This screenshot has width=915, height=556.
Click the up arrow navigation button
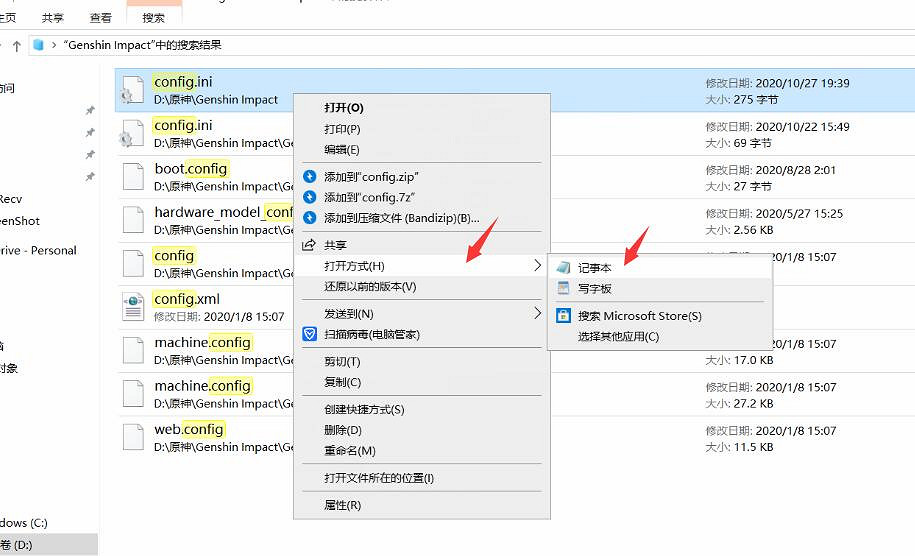(17, 45)
